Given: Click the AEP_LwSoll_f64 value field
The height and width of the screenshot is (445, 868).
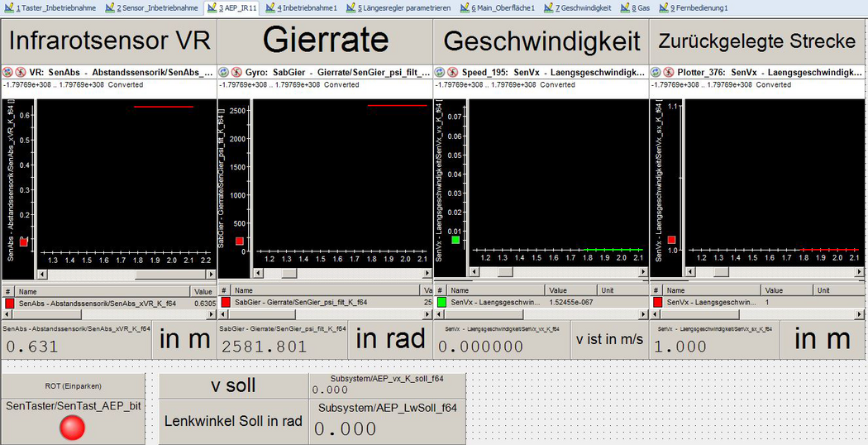Looking at the screenshot, I should 389,429.
